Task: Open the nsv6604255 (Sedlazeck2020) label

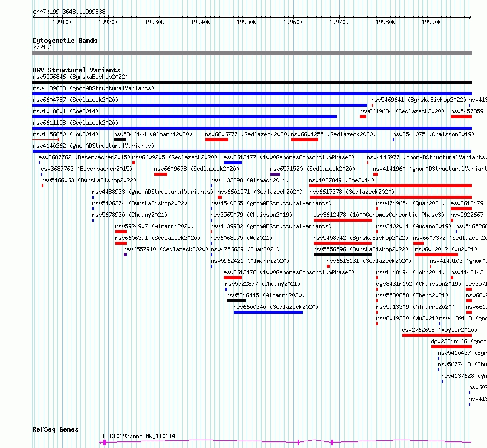Action: (333, 134)
